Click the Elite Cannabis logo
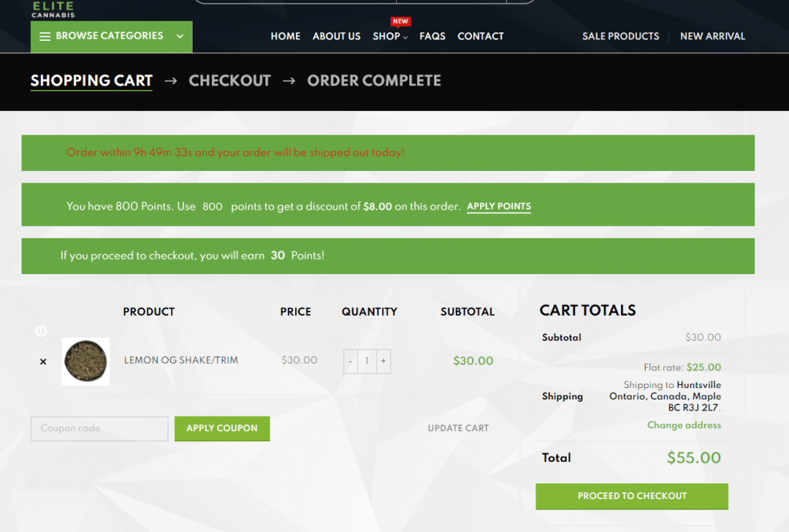Image resolution: width=789 pixels, height=532 pixels. [x=53, y=9]
